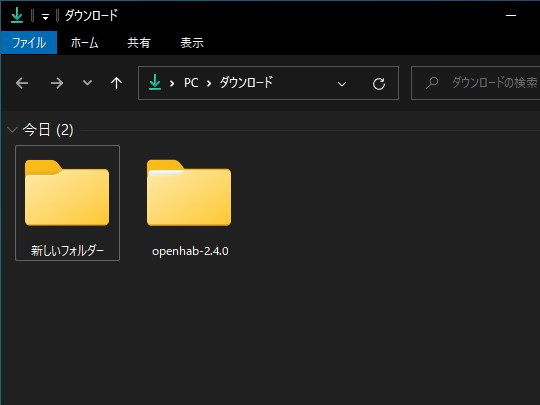Select the openhab-2.4.0 folder icon

point(189,193)
